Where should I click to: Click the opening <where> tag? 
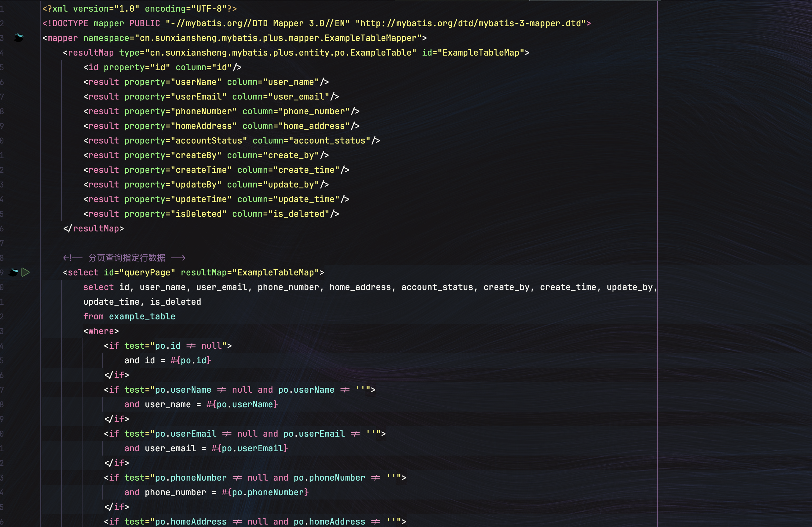click(x=101, y=331)
